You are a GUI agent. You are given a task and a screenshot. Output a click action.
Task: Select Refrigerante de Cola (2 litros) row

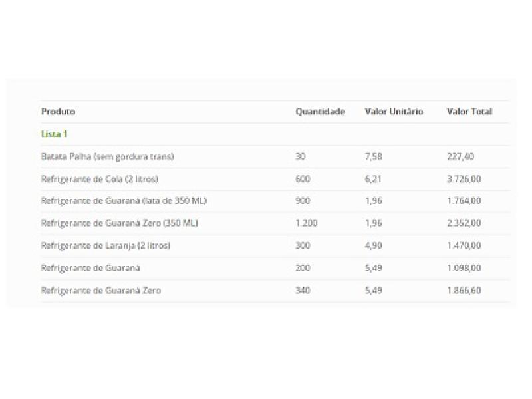click(100, 179)
